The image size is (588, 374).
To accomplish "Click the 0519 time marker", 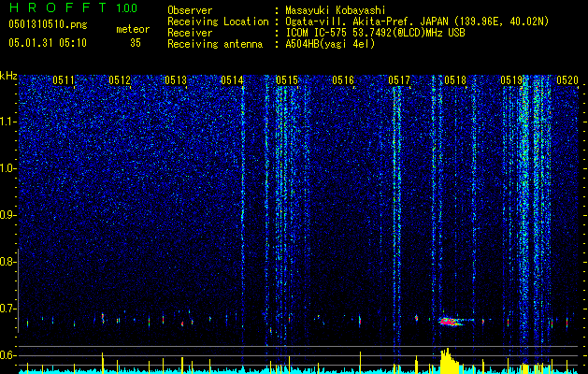I will (511, 79).
